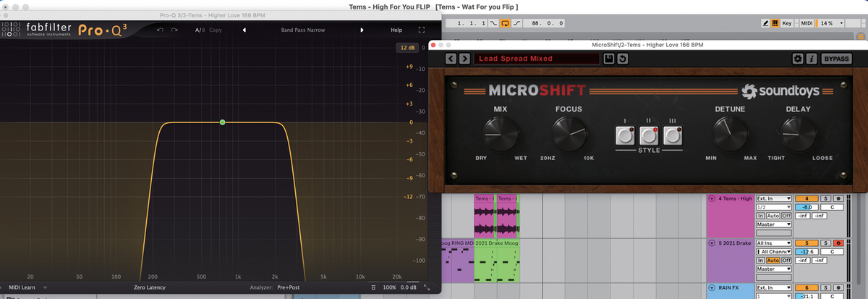Open track 5 All Channels dropdown
This screenshot has height=299, width=868.
pos(773,251)
